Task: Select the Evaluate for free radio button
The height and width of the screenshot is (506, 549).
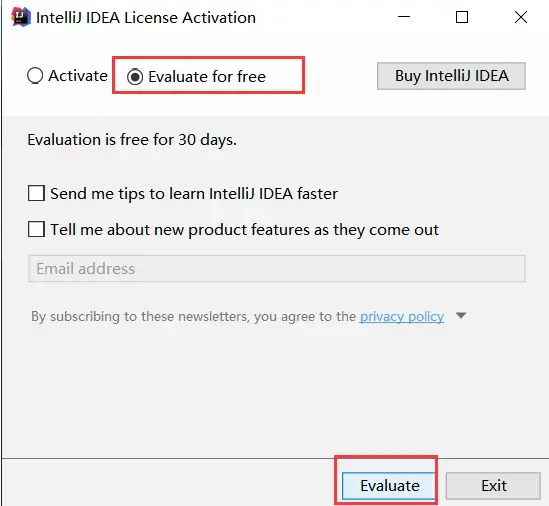Action: tap(135, 76)
